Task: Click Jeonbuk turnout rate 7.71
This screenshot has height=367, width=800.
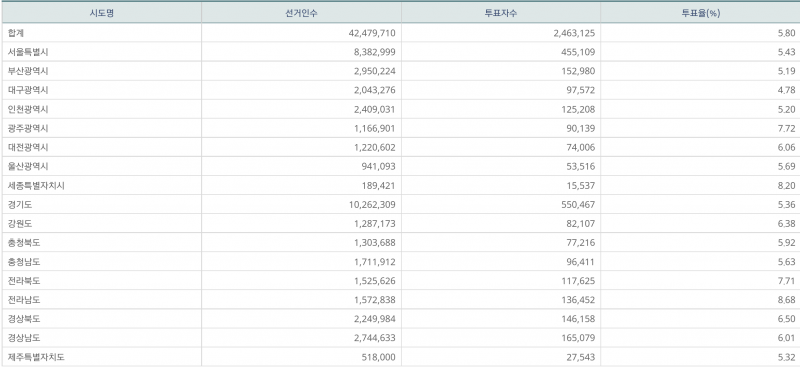Action: [x=786, y=281]
